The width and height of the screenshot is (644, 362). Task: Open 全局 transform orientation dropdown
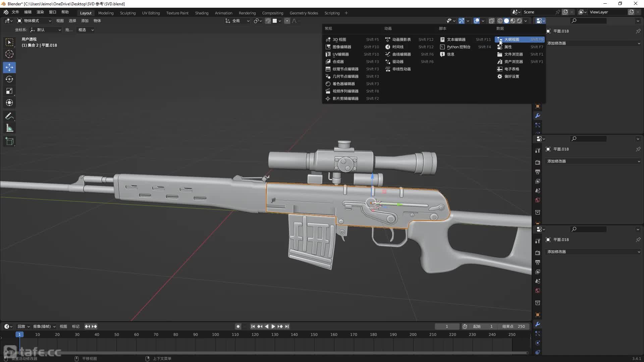[237, 21]
